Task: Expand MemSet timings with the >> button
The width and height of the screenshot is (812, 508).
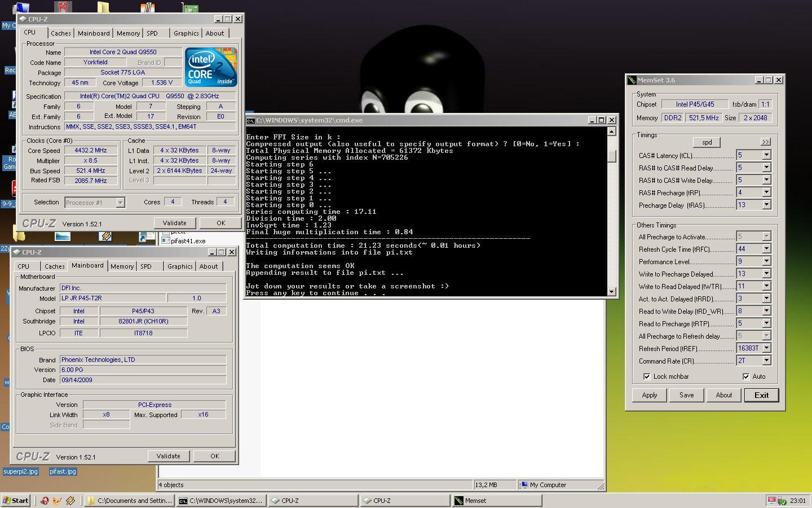Action: point(765,142)
